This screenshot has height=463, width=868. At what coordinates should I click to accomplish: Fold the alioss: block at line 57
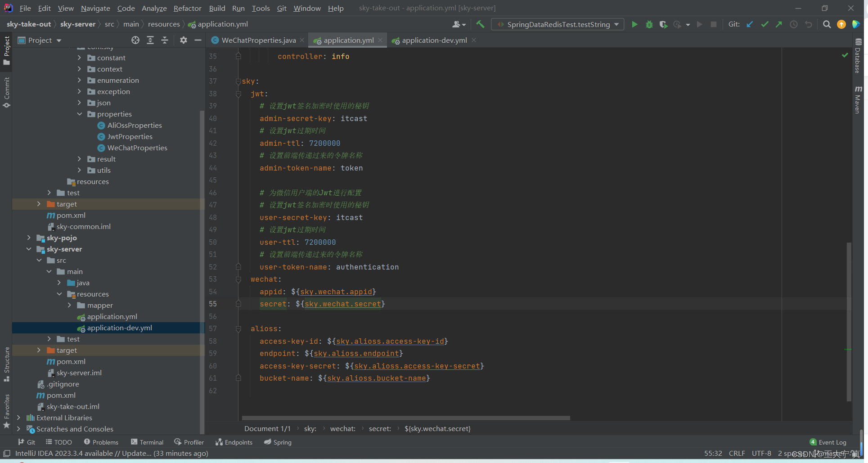(x=238, y=329)
